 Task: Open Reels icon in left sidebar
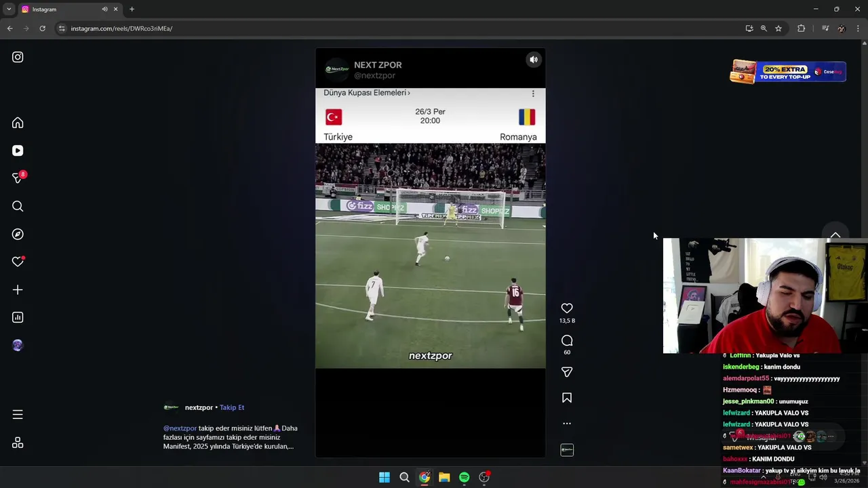(18, 150)
